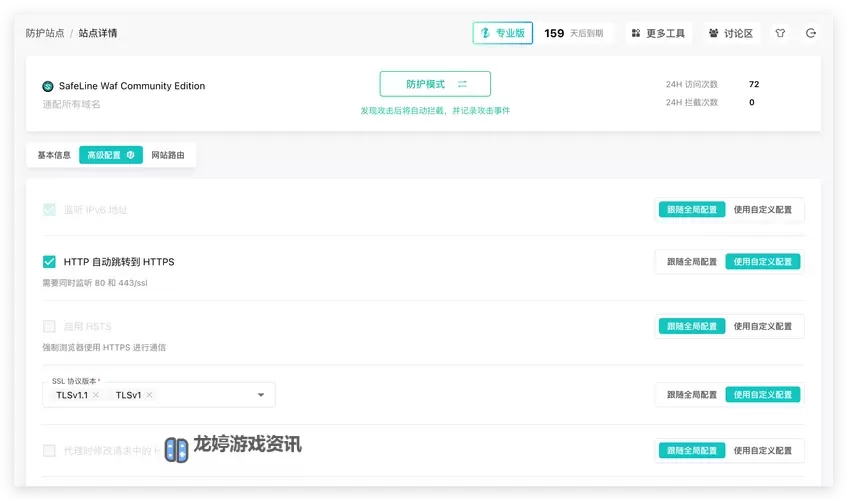Viewport: 847px width, 500px height.
Task: Open the 网站路由 tab
Action: [167, 155]
